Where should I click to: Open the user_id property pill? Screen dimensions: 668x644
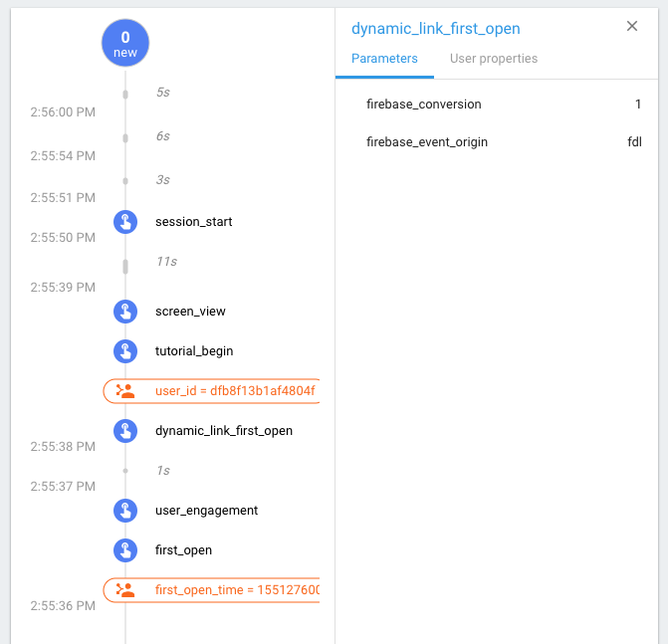pyautogui.click(x=235, y=391)
